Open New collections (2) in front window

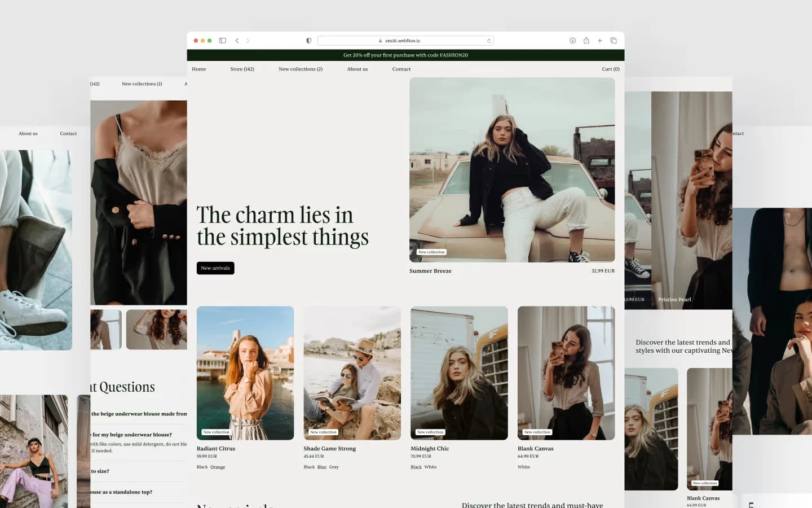click(x=301, y=69)
